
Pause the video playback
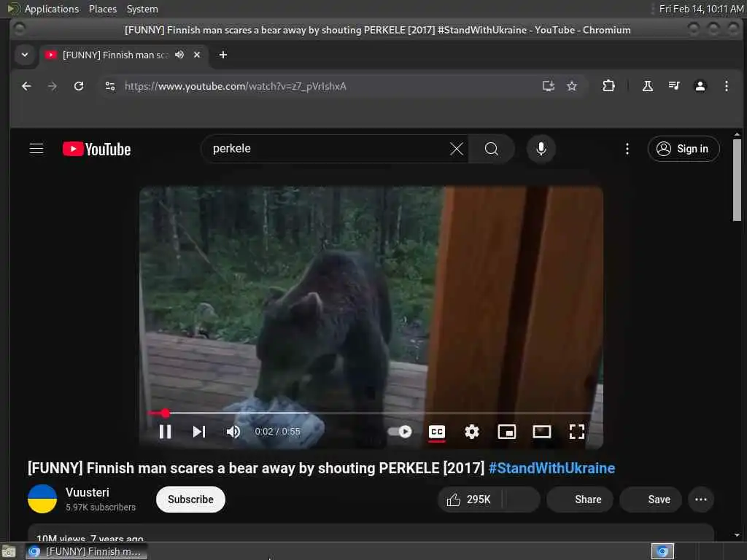(x=165, y=432)
